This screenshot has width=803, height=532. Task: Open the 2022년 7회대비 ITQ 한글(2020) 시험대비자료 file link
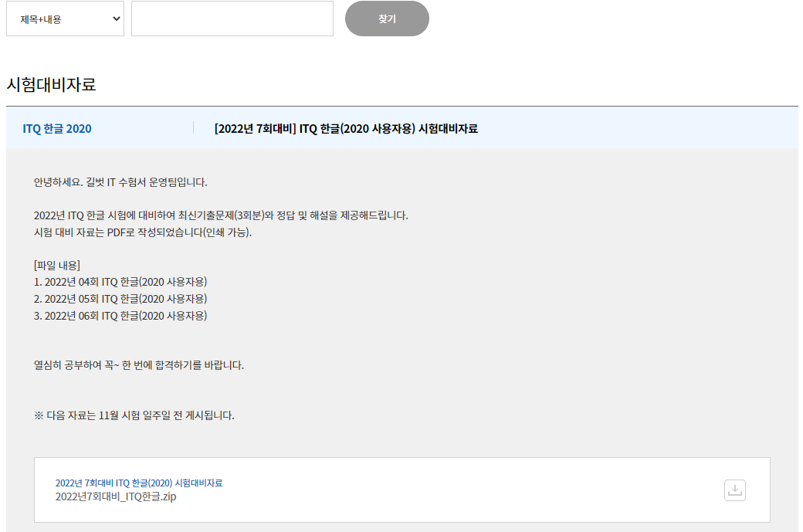point(139,483)
